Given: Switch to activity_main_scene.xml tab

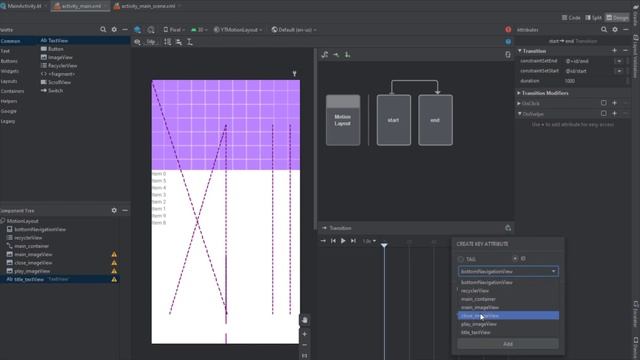Looking at the screenshot, I should click(x=147, y=6).
